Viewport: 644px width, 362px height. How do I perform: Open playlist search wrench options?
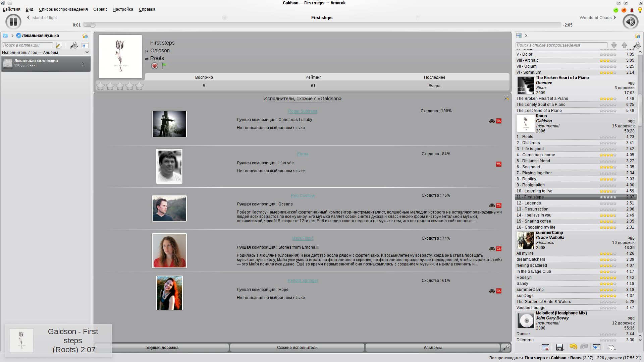pos(636,45)
